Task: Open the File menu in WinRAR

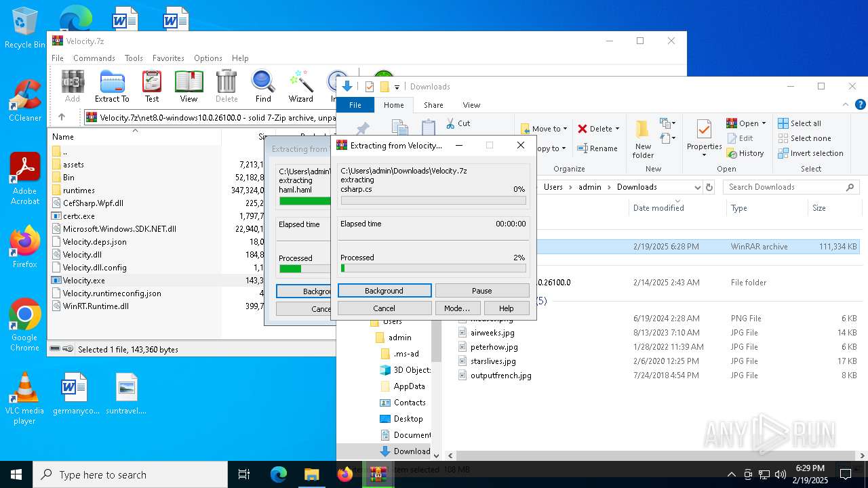Action: (58, 58)
